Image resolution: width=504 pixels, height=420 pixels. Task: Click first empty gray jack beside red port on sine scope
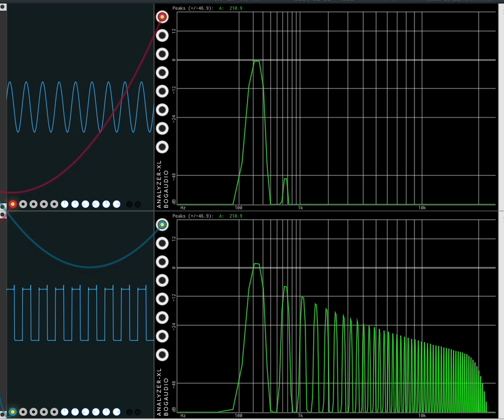click(x=23, y=204)
